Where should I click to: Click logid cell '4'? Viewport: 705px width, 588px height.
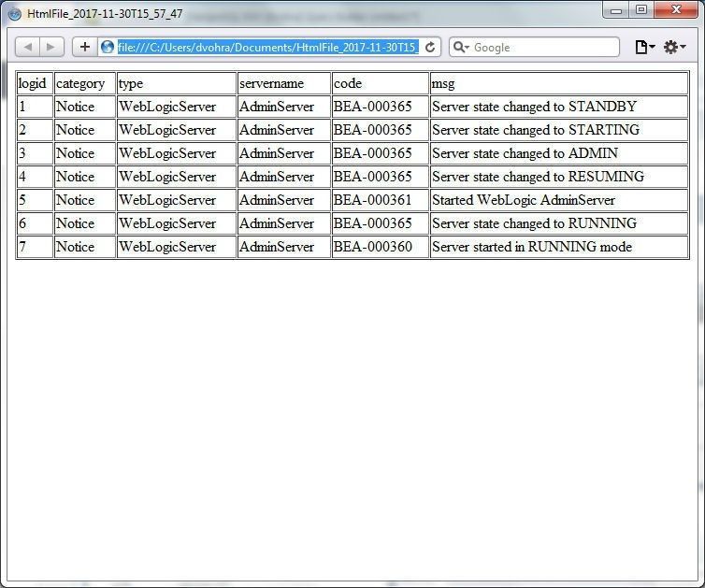click(x=35, y=177)
